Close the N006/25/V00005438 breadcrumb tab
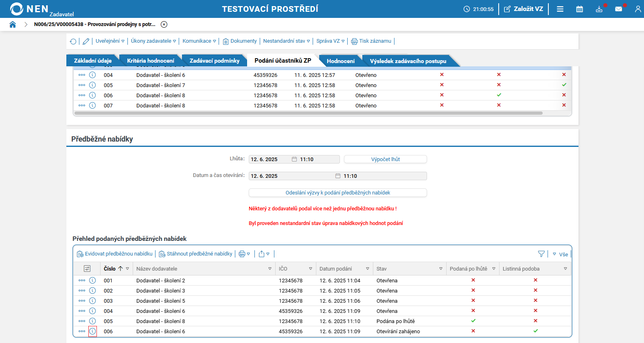 164,24
